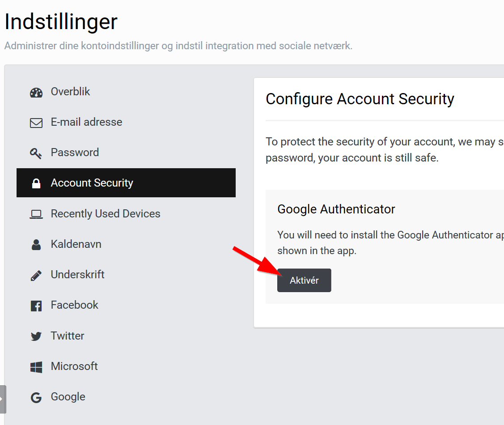The height and width of the screenshot is (425, 504).
Task: Click the Recently Used Devices laptop icon
Action: point(36,214)
